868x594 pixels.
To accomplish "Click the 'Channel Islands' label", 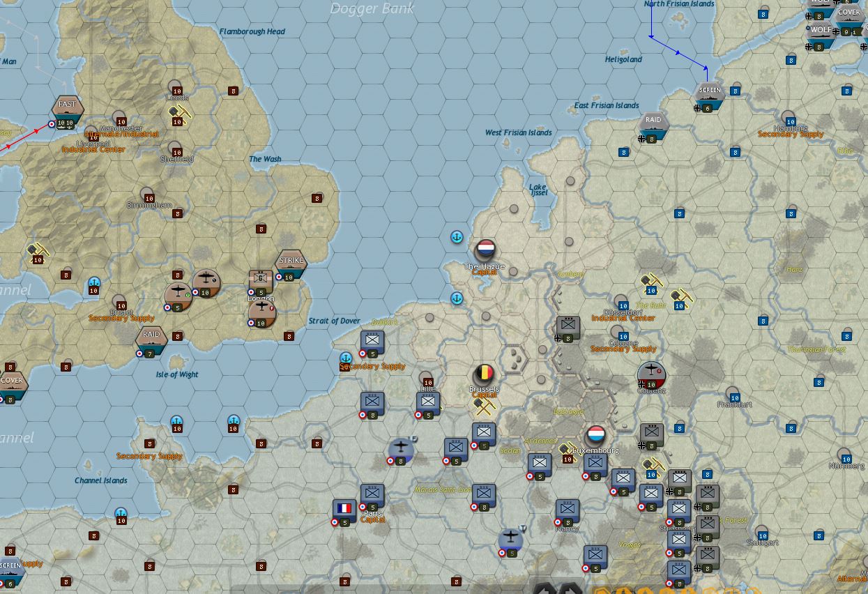I will [x=101, y=480].
